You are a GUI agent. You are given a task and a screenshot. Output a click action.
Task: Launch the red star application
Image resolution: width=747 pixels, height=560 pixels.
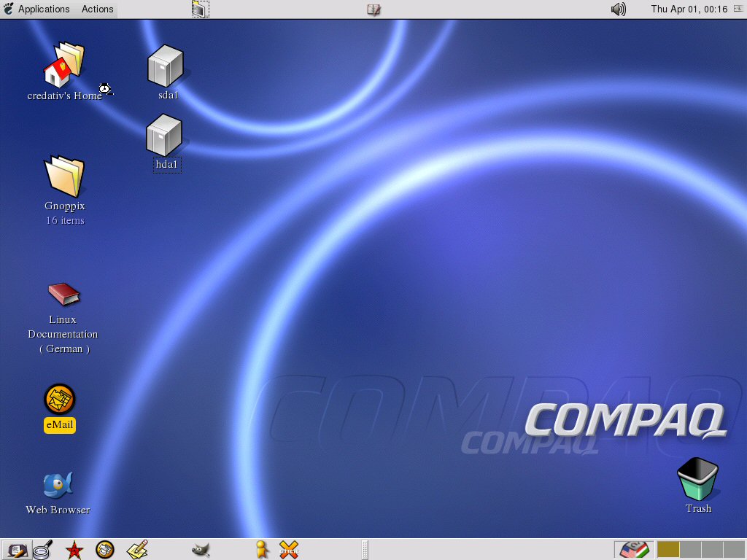(x=74, y=550)
